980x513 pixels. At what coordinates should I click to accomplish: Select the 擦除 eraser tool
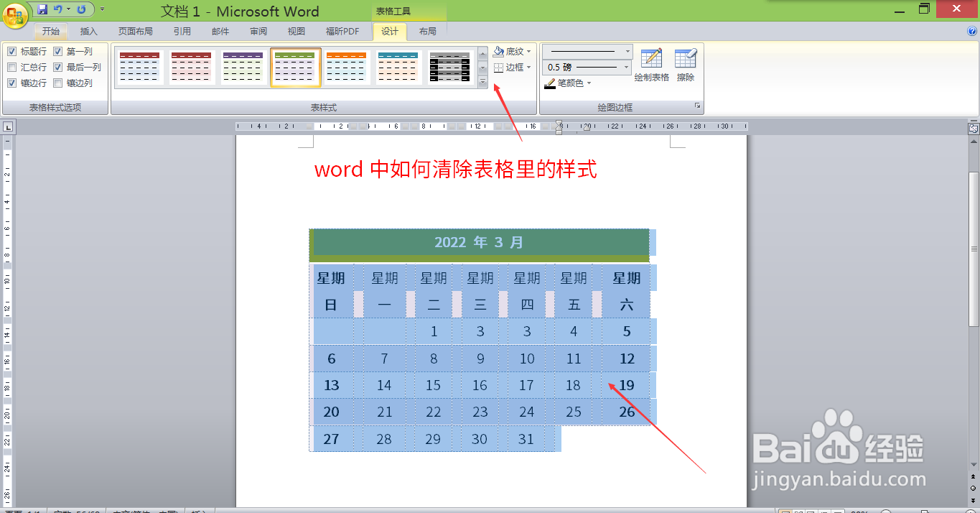686,65
